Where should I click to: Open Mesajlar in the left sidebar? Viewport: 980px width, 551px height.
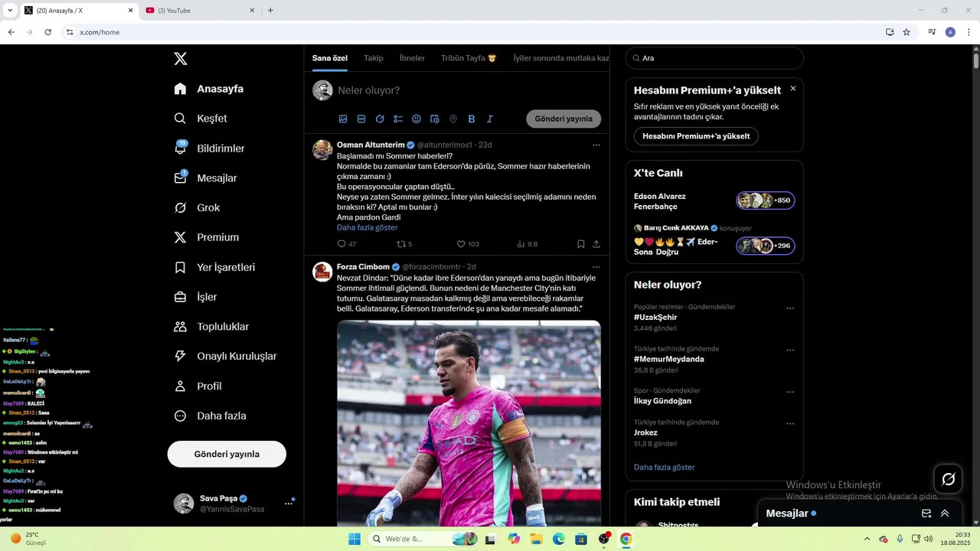pyautogui.click(x=205, y=178)
